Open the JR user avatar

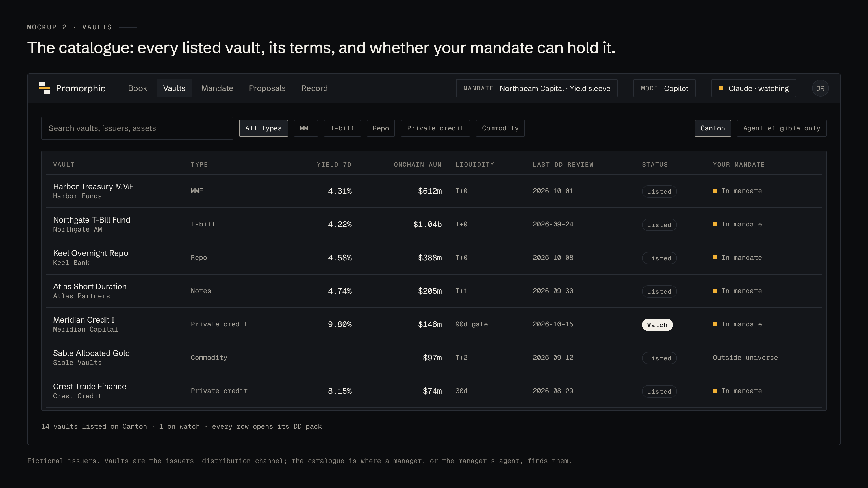point(820,88)
